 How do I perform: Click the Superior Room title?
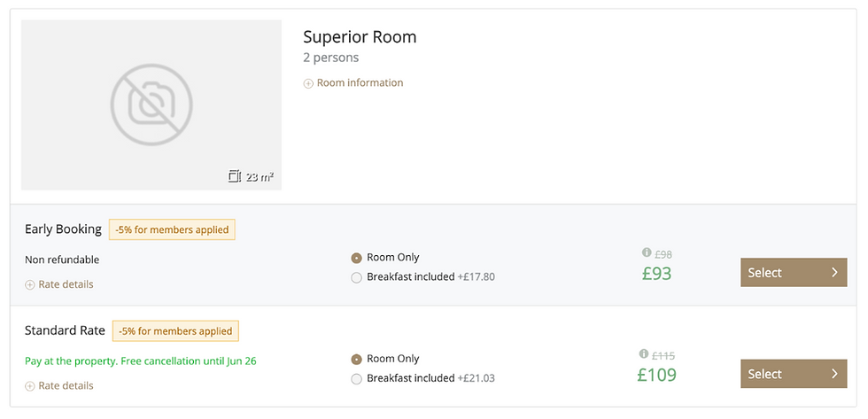click(360, 37)
